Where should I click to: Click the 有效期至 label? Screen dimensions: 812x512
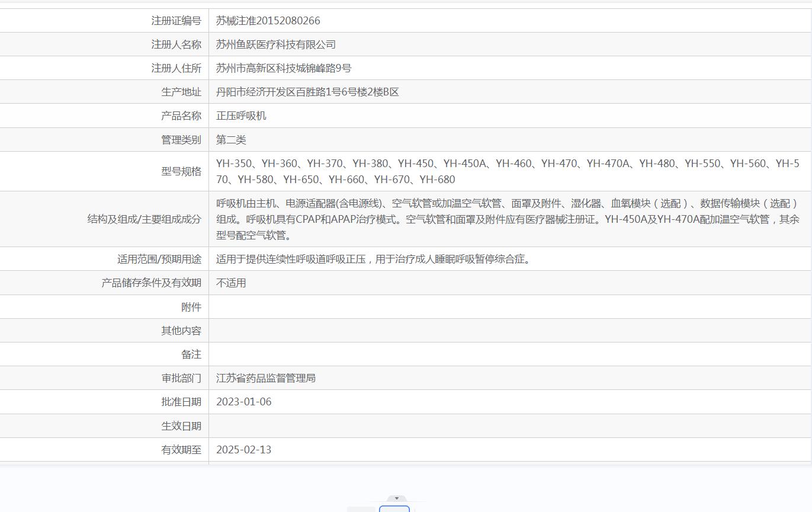click(x=181, y=450)
